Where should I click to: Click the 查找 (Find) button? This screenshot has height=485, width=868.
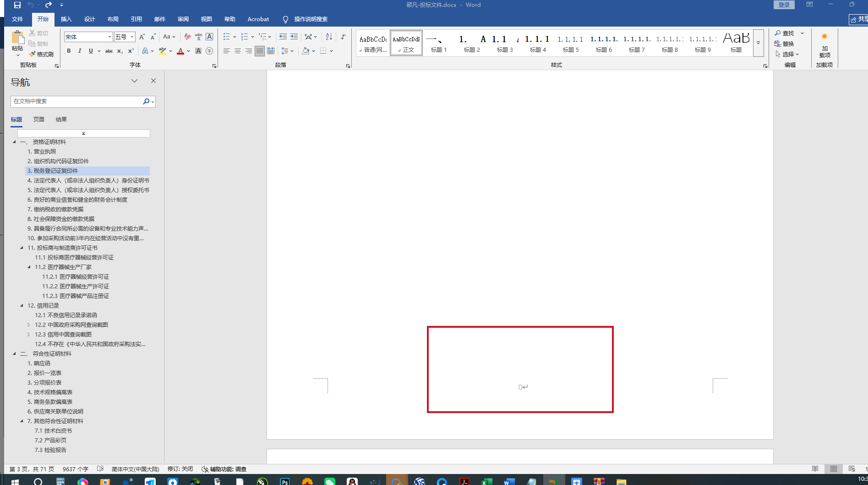tap(784, 33)
